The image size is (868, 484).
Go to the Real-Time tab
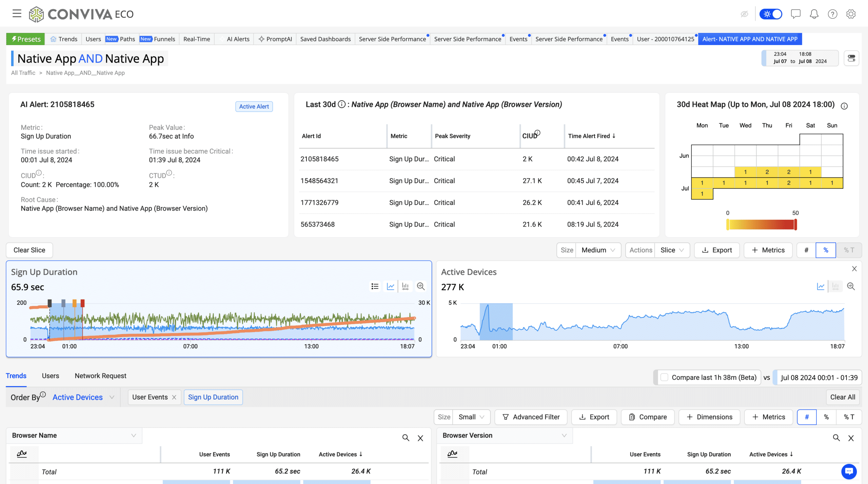click(x=197, y=39)
